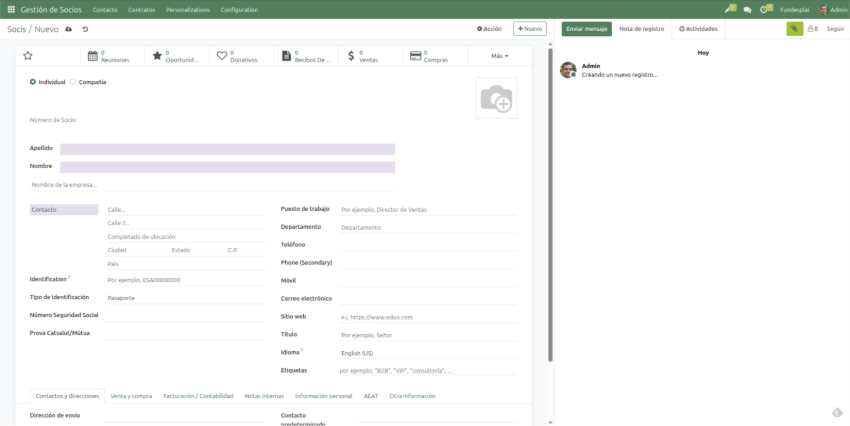Open the apps grid menu icon
Image resolution: width=850 pixels, height=426 pixels.
pyautogui.click(x=11, y=9)
